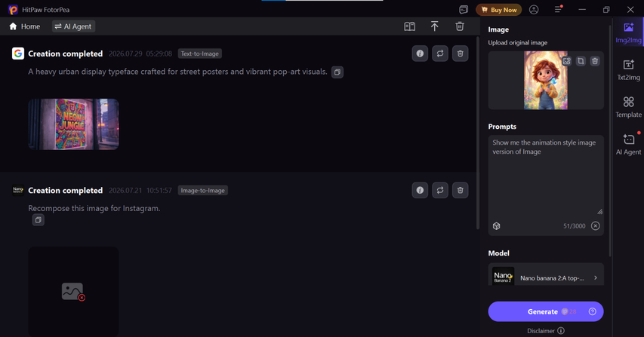The width and height of the screenshot is (644, 337).
Task: Clear the prompt text with the X icon
Action: pos(596,226)
